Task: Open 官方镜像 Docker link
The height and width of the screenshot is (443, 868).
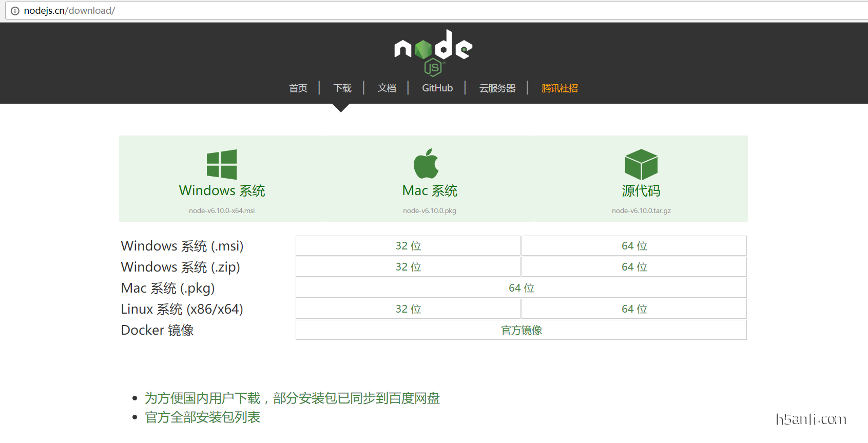Action: pos(521,330)
